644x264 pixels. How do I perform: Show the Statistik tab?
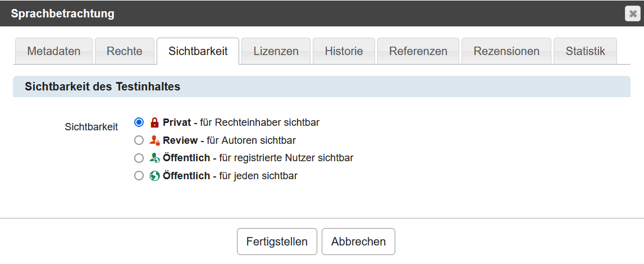(x=585, y=51)
